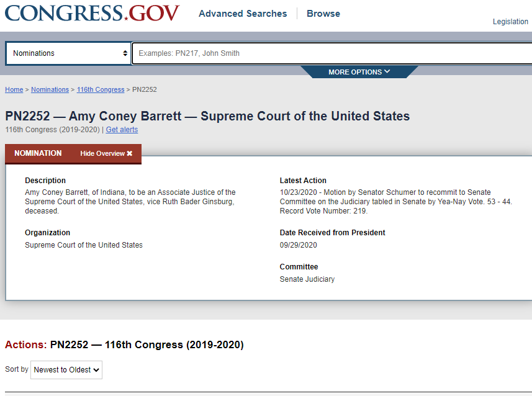Open the Nominations search category dropdown
The image size is (532, 396).
point(68,53)
